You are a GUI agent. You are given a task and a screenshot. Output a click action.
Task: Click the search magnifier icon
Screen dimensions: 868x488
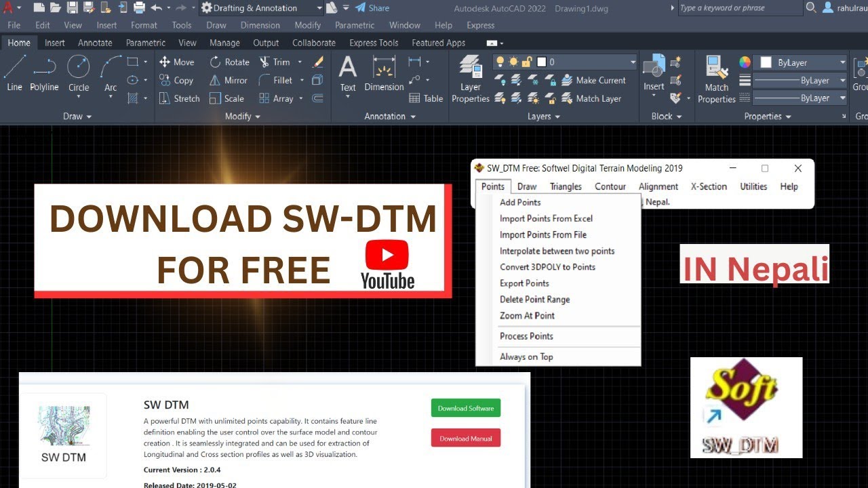coord(812,8)
